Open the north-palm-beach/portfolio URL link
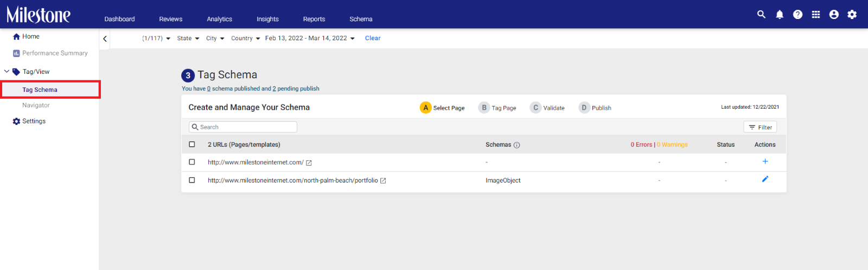The image size is (868, 270). pos(293,180)
